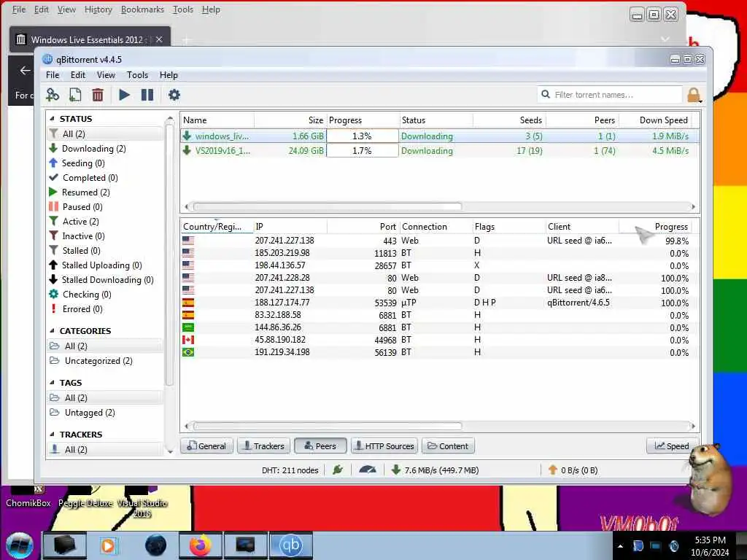Viewport: 747px width, 560px height.
Task: Click the orange upload speed arrow in status bar
Action: [x=553, y=470]
